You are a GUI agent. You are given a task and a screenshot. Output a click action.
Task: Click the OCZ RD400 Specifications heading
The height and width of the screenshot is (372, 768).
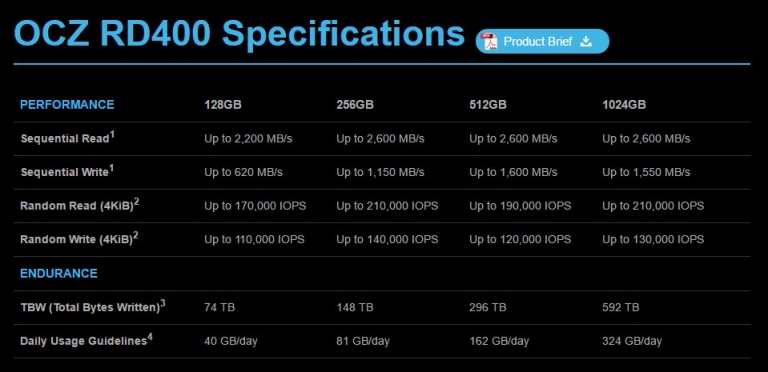pyautogui.click(x=239, y=34)
